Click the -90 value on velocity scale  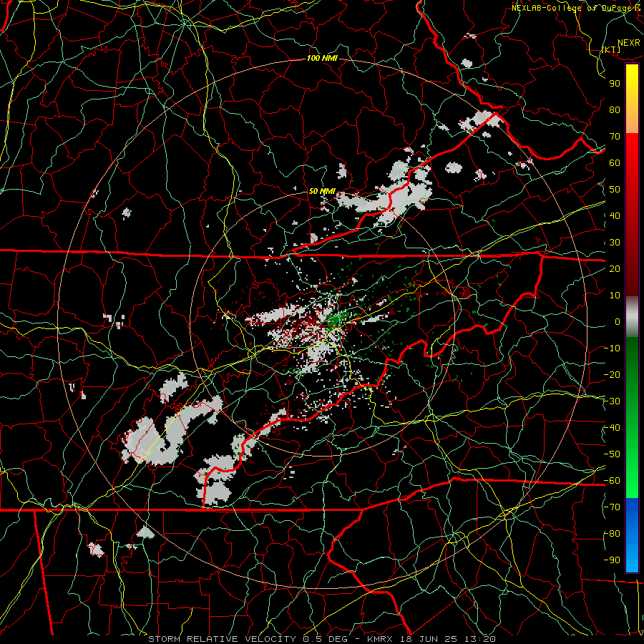613,560
